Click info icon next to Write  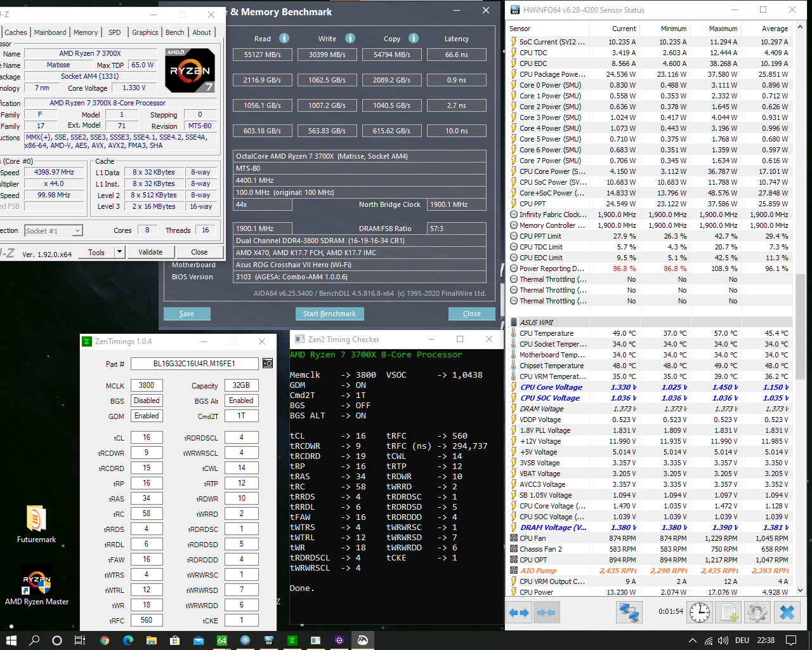click(x=350, y=38)
